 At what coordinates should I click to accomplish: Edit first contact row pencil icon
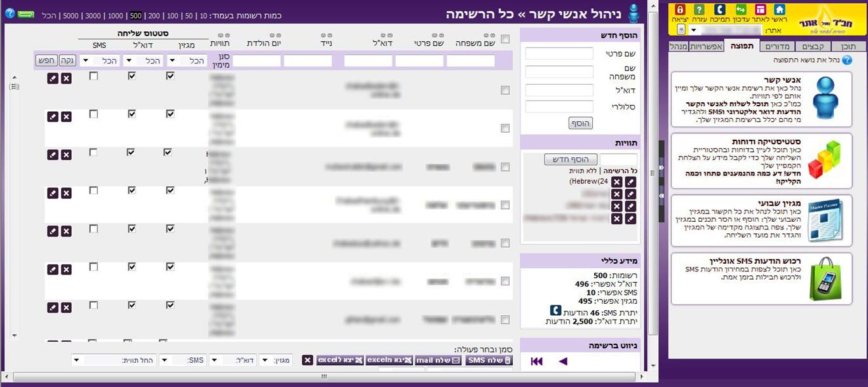point(53,79)
